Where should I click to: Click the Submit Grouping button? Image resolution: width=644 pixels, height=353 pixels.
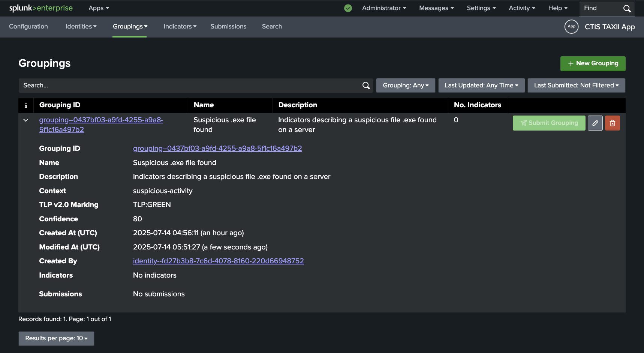tap(549, 123)
